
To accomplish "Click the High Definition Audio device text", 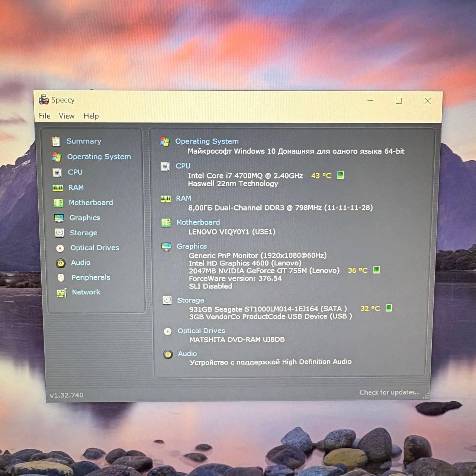I will 271,362.
